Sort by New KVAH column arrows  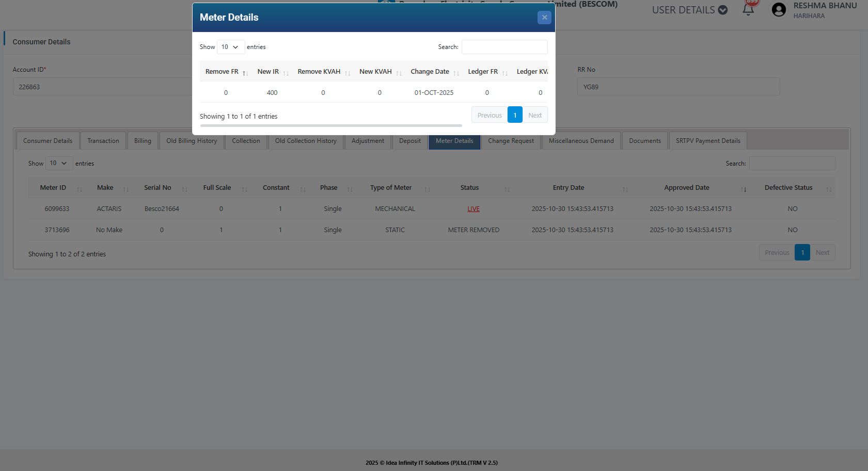point(399,73)
